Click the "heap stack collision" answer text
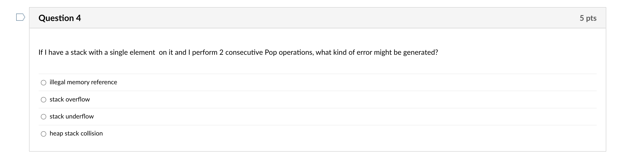Screen dimensions: 644x161 tap(76, 133)
